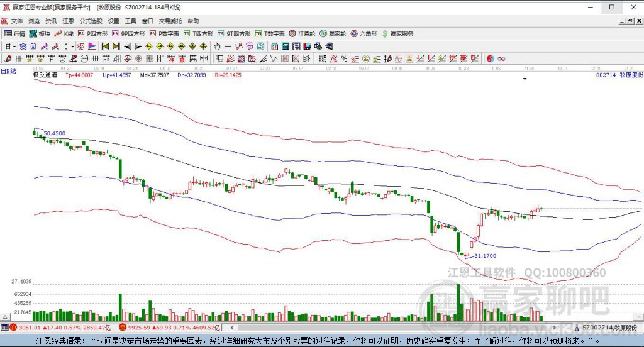Image resolution: width=644 pixels, height=347 pixels.
Task: Click the status bar grid icon
Action: [4, 328]
